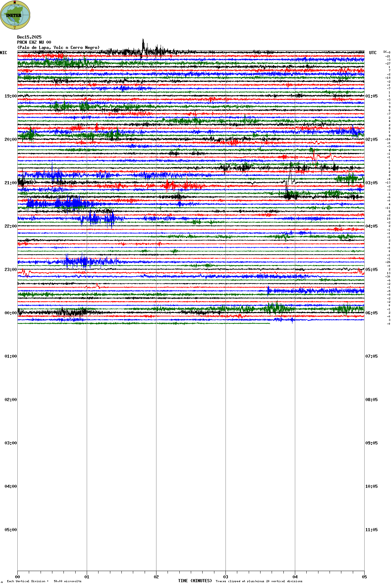Select the 05:00 local time marker
This screenshot has width=392, height=586.
(x=10, y=530)
